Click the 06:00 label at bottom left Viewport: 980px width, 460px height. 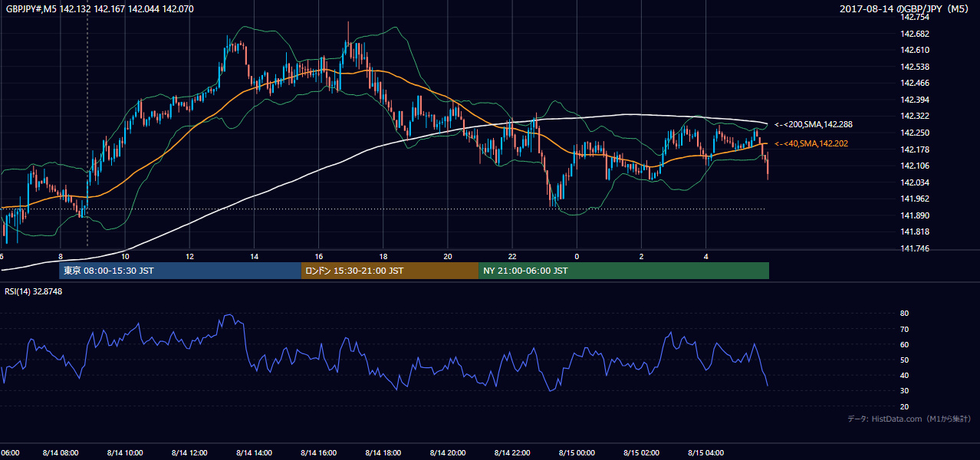[9, 452]
